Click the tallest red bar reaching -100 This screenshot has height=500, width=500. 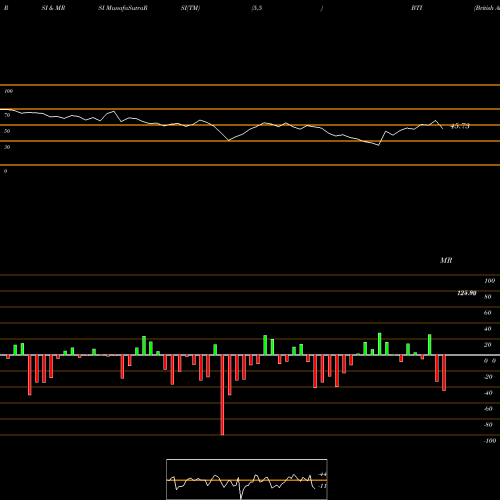pos(222,395)
